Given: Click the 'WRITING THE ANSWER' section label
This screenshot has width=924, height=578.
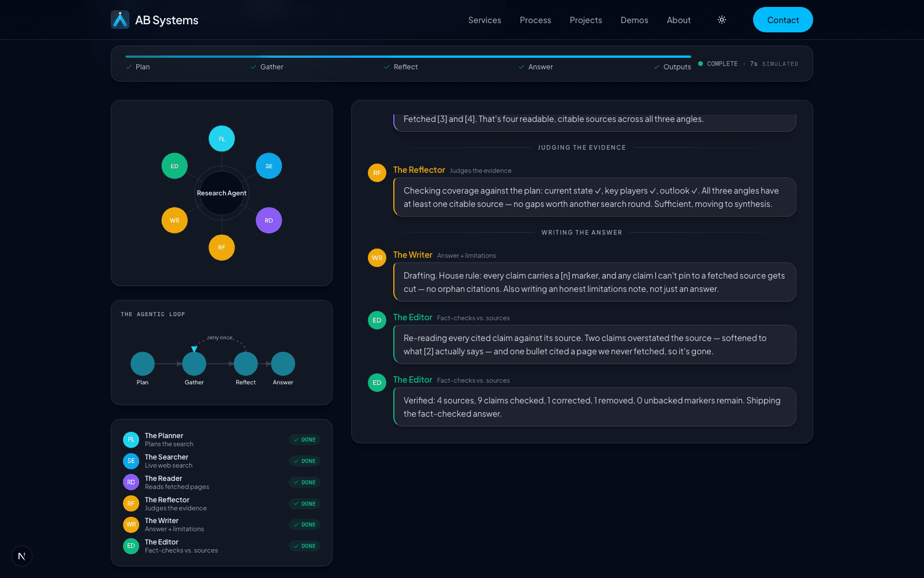Looking at the screenshot, I should pyautogui.click(x=582, y=232).
